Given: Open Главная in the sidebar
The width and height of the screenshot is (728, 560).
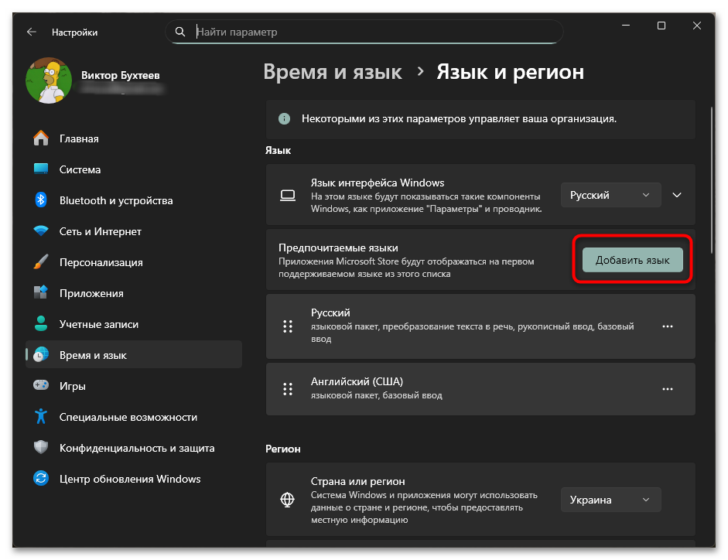Looking at the screenshot, I should click(x=134, y=138).
